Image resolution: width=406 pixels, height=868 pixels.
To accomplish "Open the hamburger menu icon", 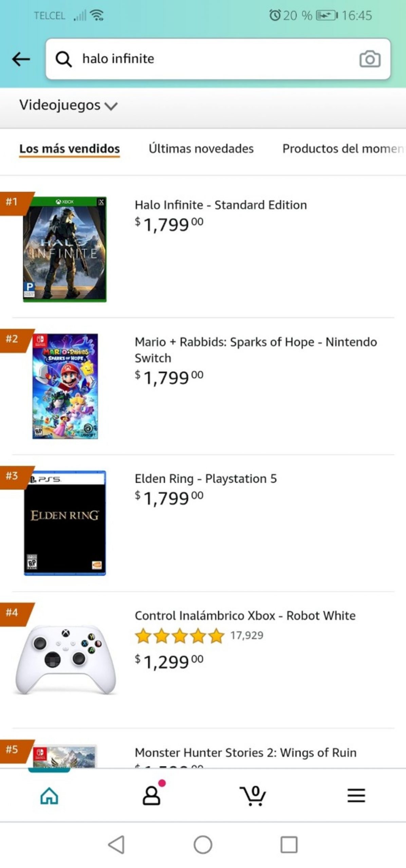I will (356, 795).
